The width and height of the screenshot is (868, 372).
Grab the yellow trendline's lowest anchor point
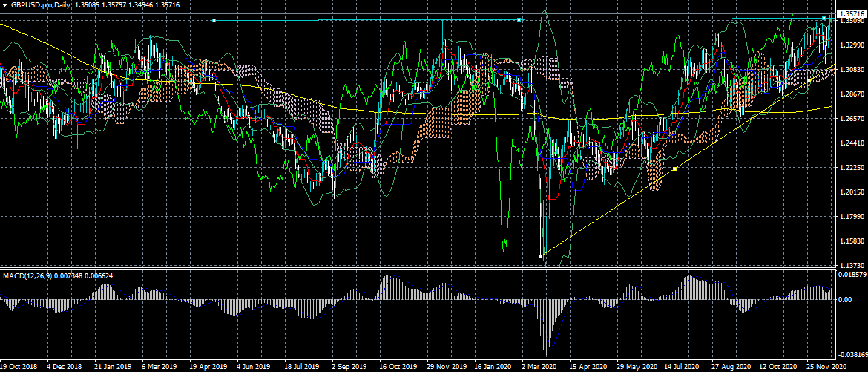pos(540,257)
